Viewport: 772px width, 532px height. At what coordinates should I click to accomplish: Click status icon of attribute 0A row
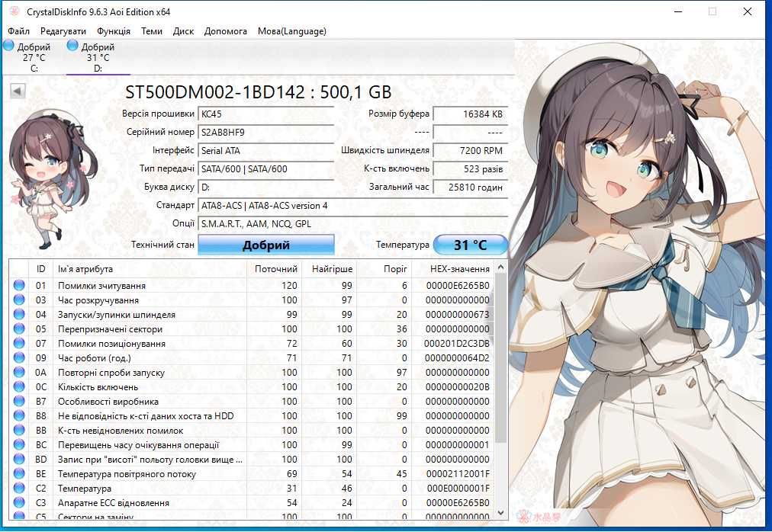point(19,372)
